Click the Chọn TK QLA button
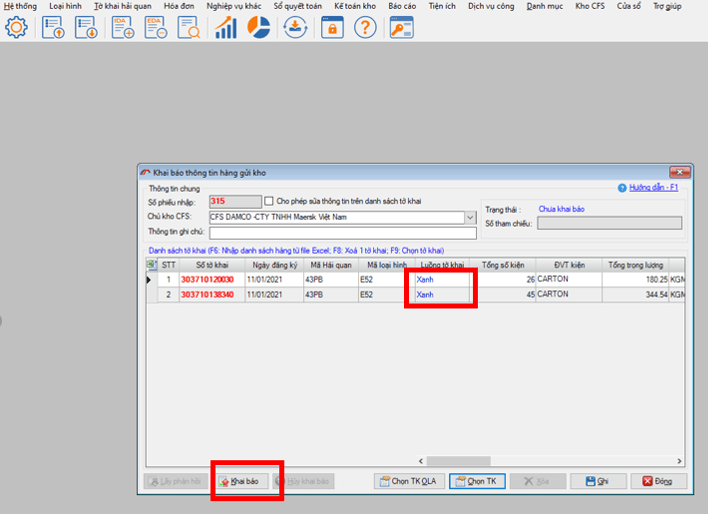Screen dimensions: 708x514 click(409, 481)
